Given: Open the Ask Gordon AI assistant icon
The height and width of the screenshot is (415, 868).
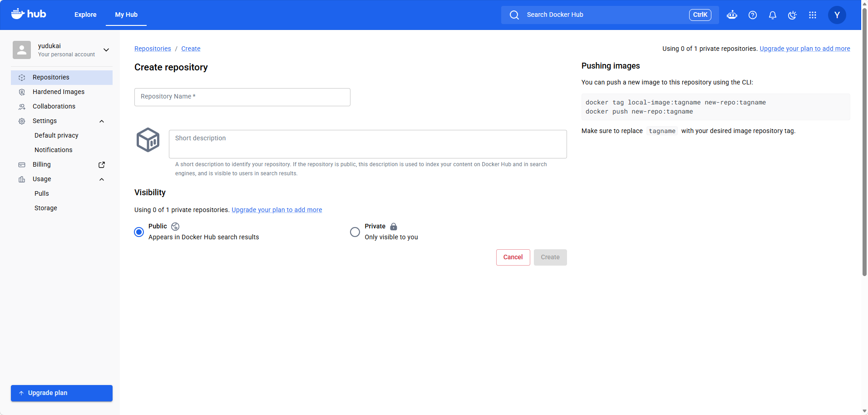Looking at the screenshot, I should click(x=732, y=15).
